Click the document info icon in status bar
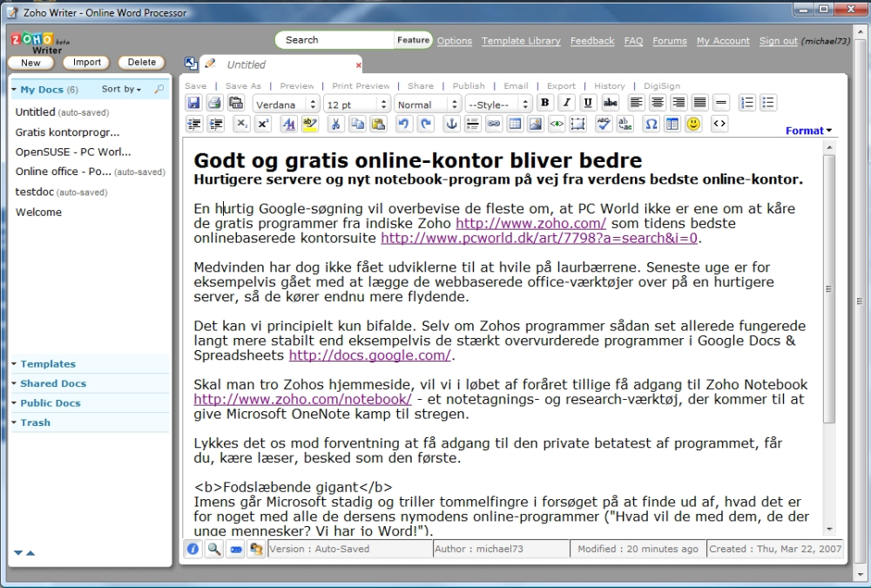871x588 pixels. (x=193, y=550)
